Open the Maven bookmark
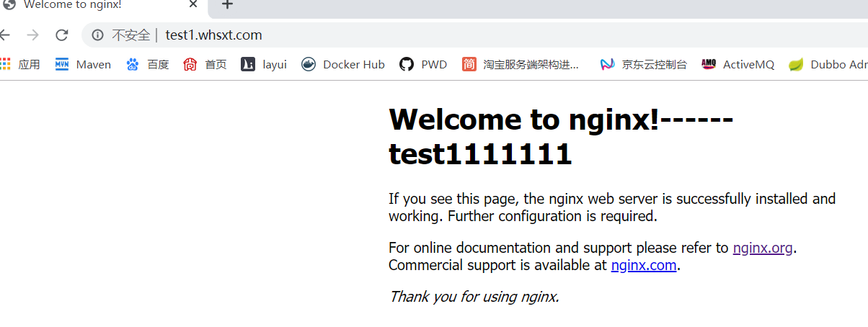The height and width of the screenshot is (327, 868). pos(84,64)
